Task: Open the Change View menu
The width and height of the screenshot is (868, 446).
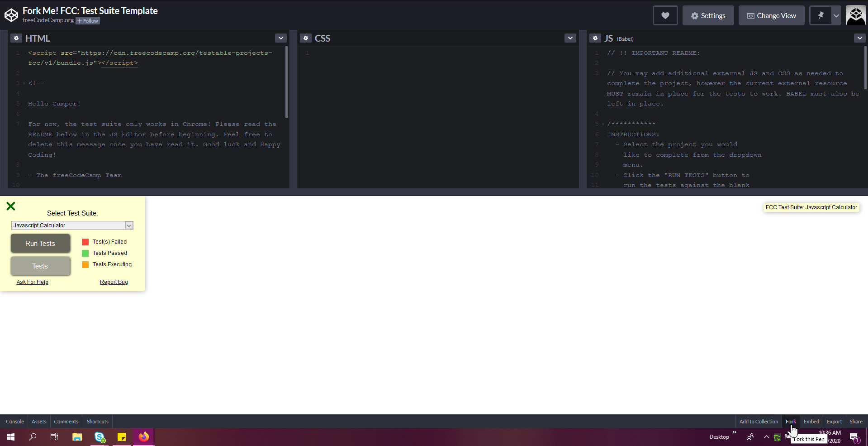Action: tap(771, 15)
